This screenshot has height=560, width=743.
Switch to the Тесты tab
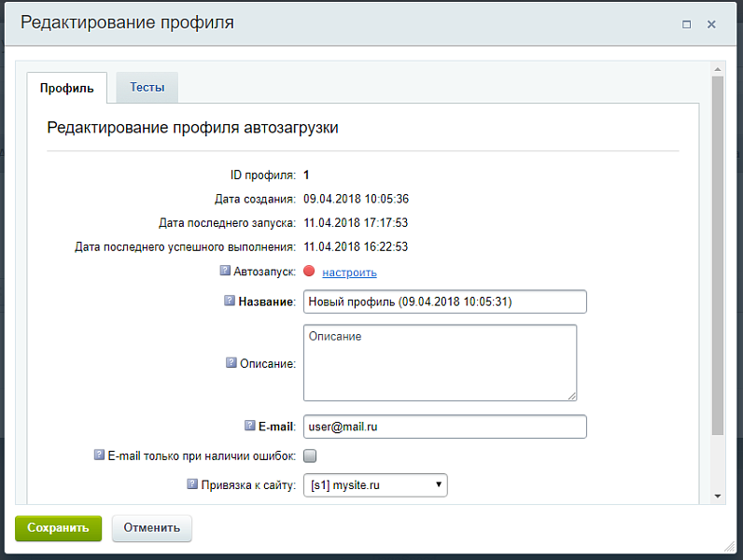click(147, 87)
